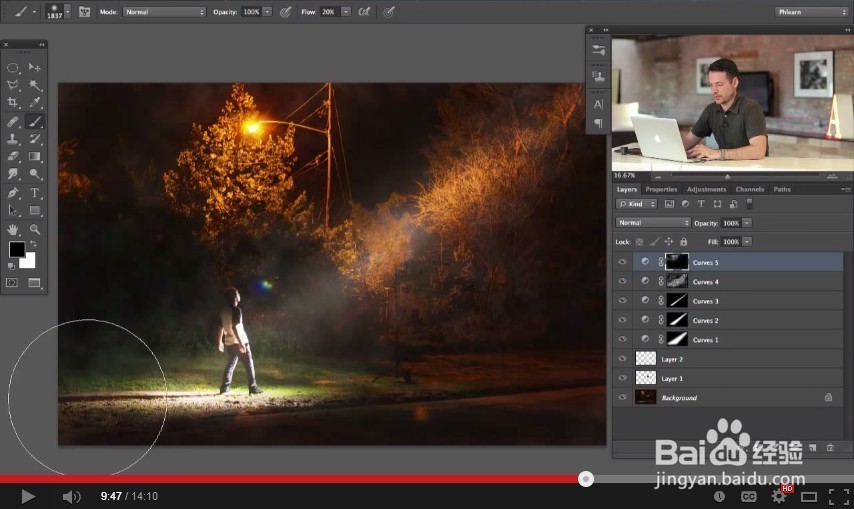Viewport: 854px width, 509px height.
Task: Hide the Curves 3 layer
Action: tap(622, 301)
